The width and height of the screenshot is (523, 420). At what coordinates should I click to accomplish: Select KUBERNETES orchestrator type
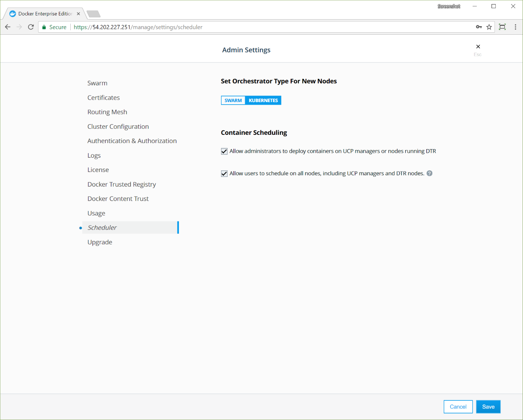point(263,101)
